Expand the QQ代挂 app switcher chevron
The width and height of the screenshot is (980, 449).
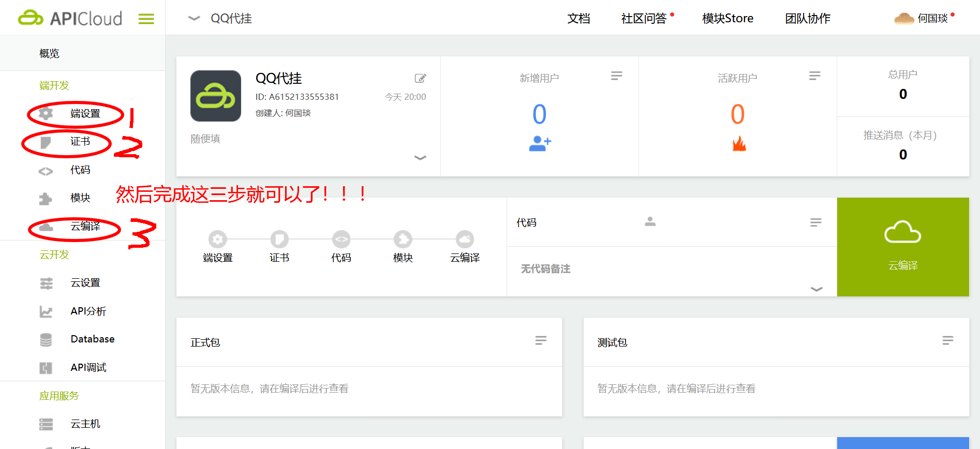click(194, 18)
